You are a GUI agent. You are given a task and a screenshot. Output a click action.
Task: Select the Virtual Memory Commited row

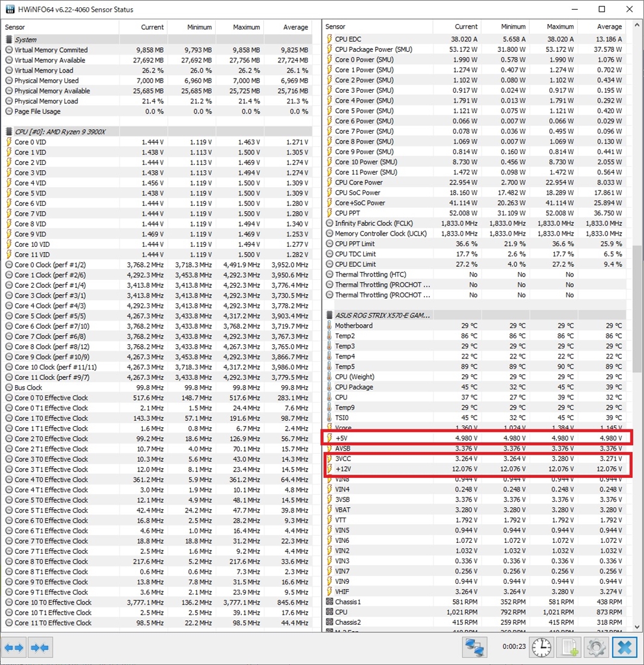[x=158, y=49]
